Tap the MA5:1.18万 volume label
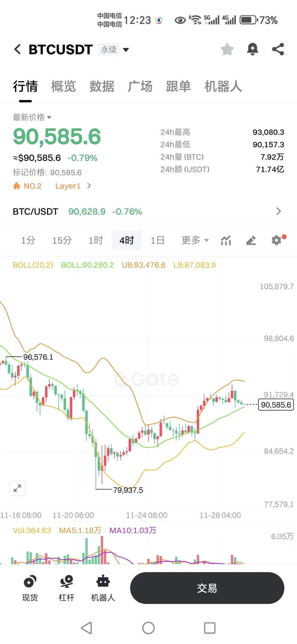297x644 pixels. click(80, 531)
